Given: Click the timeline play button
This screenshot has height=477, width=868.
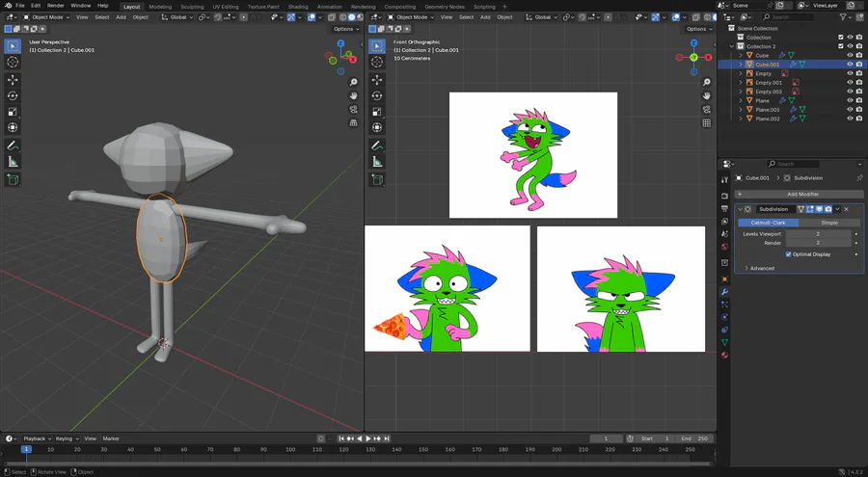Looking at the screenshot, I should tap(368, 438).
